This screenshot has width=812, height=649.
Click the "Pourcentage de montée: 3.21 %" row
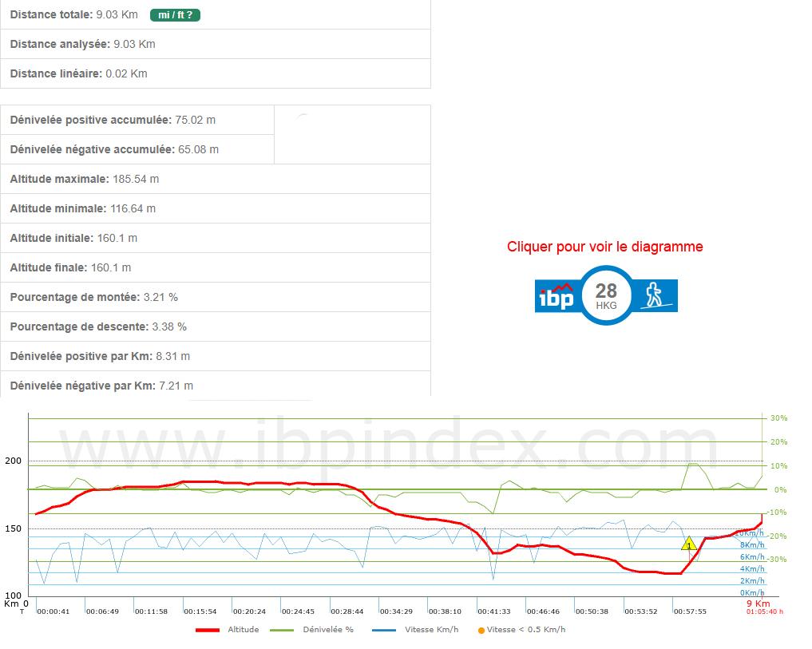tap(216, 297)
